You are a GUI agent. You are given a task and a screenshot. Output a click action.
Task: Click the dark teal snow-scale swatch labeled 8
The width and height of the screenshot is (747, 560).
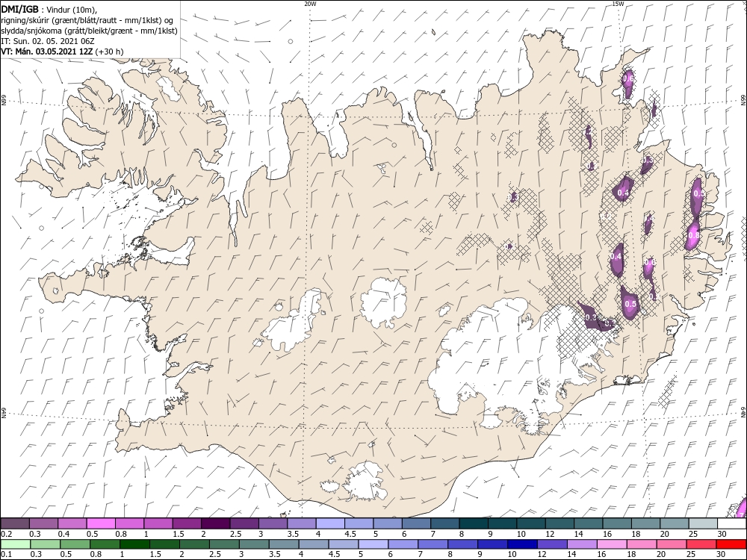[x=474, y=523]
